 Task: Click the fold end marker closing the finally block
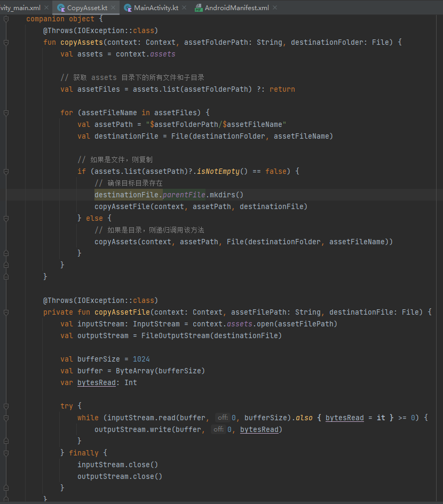pos(6,488)
